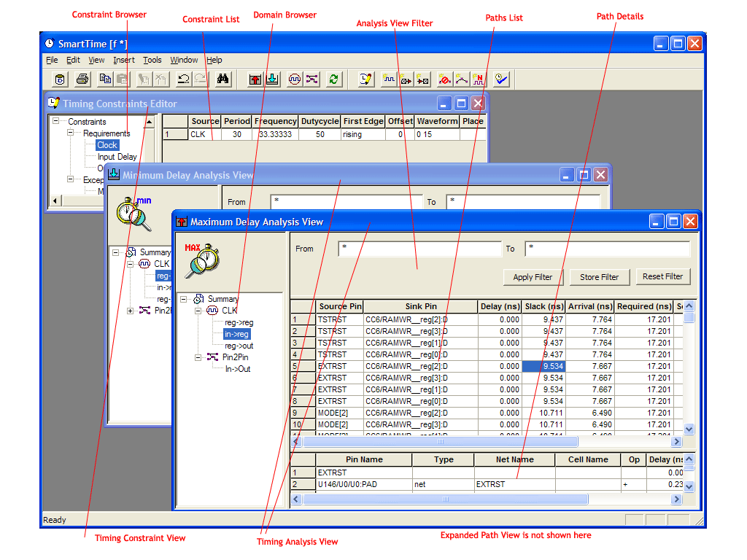Open Minimum Delay Analysis via blue down-arrow toolbar icon
747x560 pixels.
coord(273,79)
